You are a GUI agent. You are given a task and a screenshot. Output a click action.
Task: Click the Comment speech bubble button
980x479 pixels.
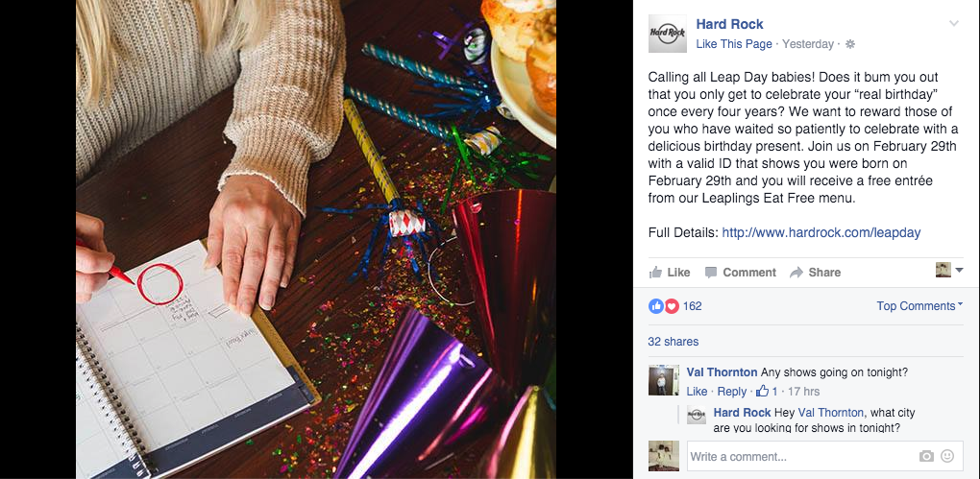click(x=740, y=273)
